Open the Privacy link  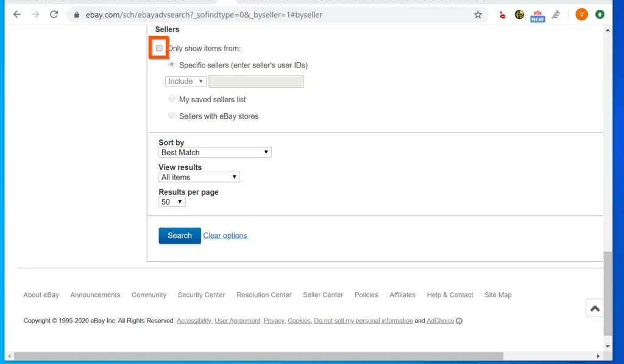pos(274,321)
